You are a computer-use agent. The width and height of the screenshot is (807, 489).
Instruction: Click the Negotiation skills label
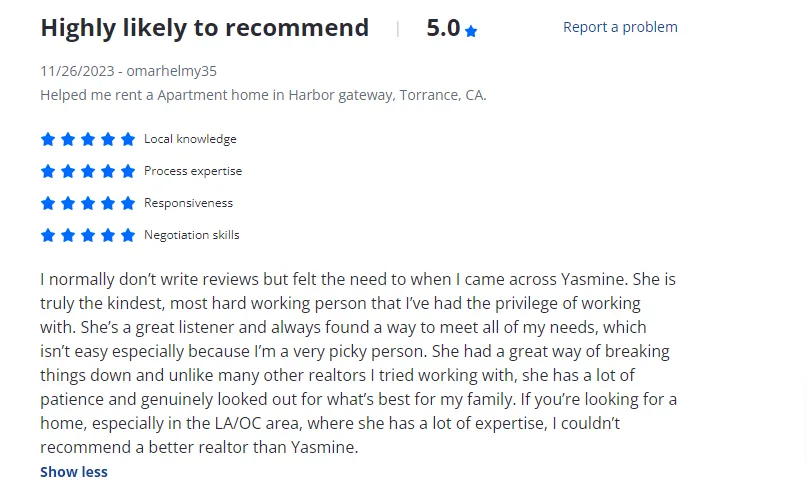coord(192,235)
